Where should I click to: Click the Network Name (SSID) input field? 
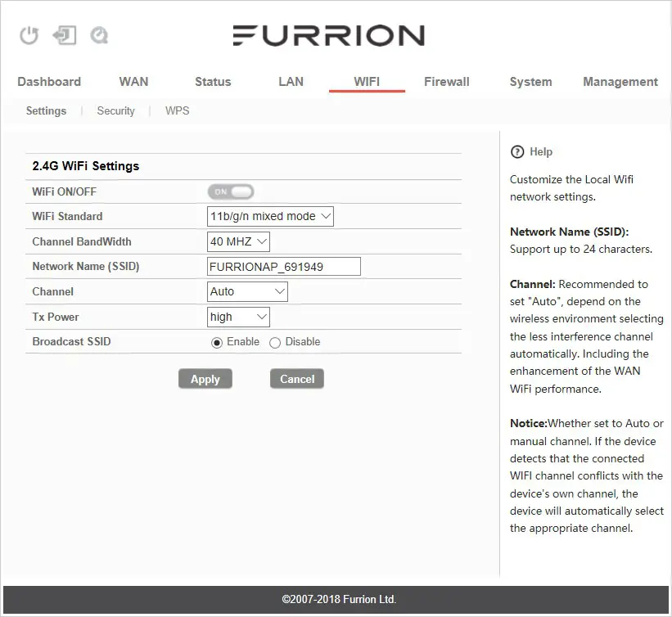coord(283,266)
